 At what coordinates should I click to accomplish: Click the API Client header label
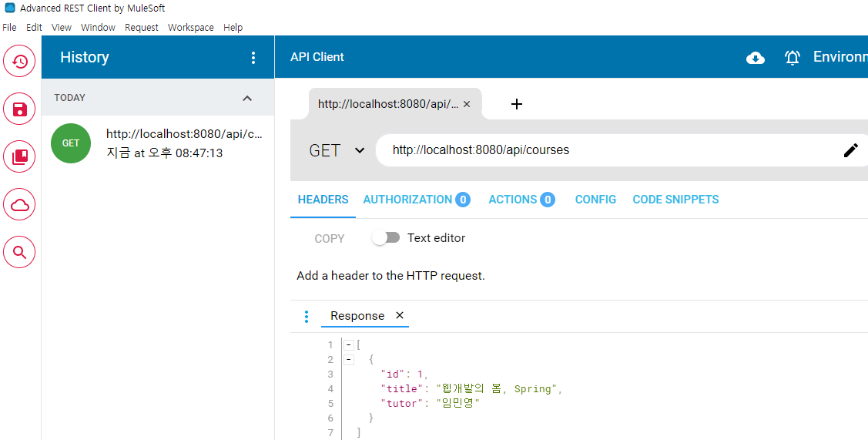point(317,57)
